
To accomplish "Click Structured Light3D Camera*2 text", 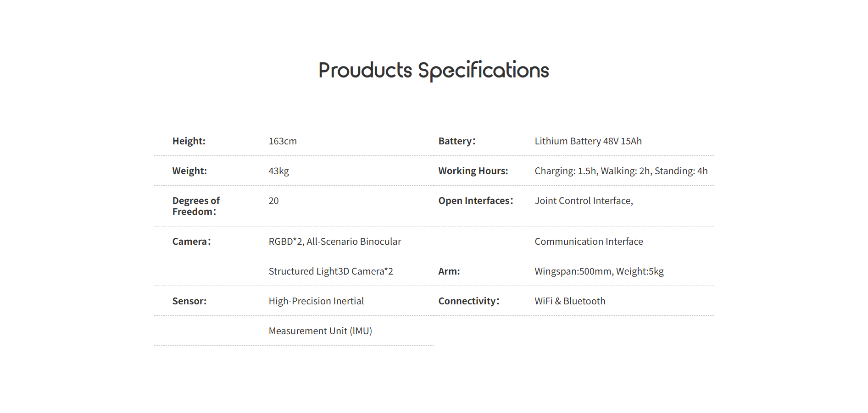I will [x=331, y=271].
